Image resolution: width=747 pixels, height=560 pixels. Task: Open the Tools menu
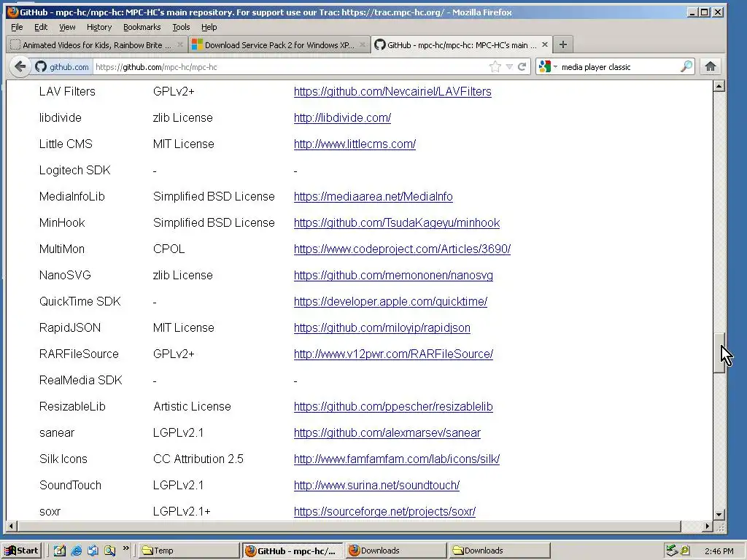181,27
